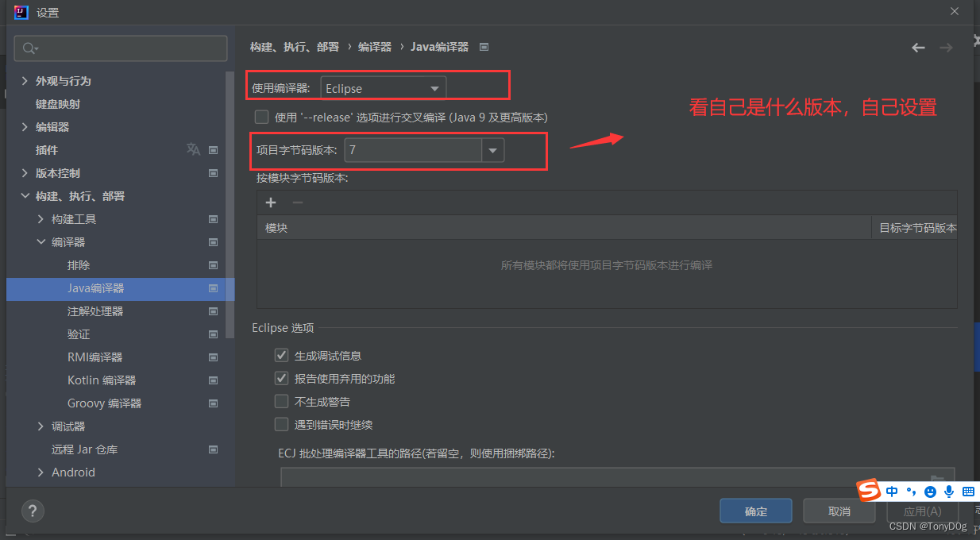The height and width of the screenshot is (540, 980).
Task: Go forward with the right arrow
Action: (x=946, y=48)
